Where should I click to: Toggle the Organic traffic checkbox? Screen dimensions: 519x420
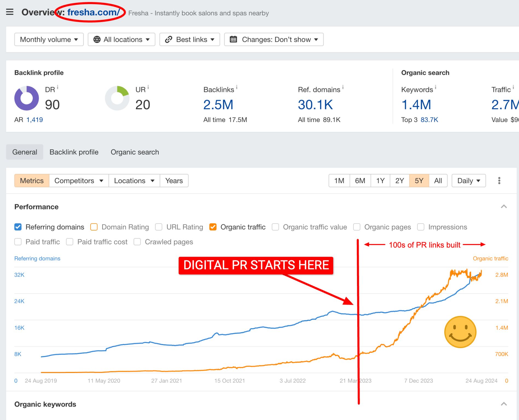pyautogui.click(x=213, y=227)
